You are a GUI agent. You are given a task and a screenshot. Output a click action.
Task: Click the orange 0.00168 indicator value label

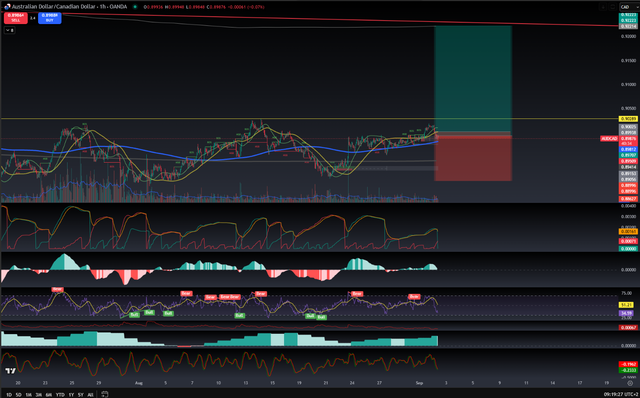[x=628, y=231]
